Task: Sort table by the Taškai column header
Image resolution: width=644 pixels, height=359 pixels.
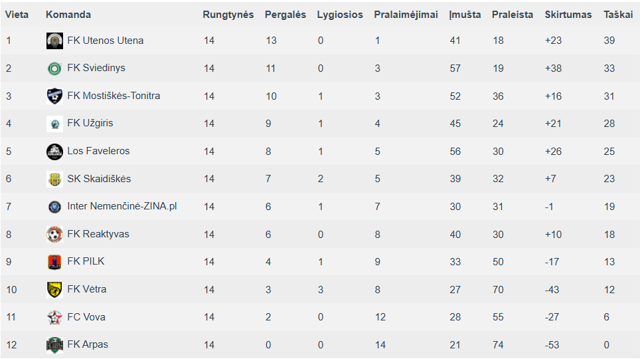Action: (617, 15)
